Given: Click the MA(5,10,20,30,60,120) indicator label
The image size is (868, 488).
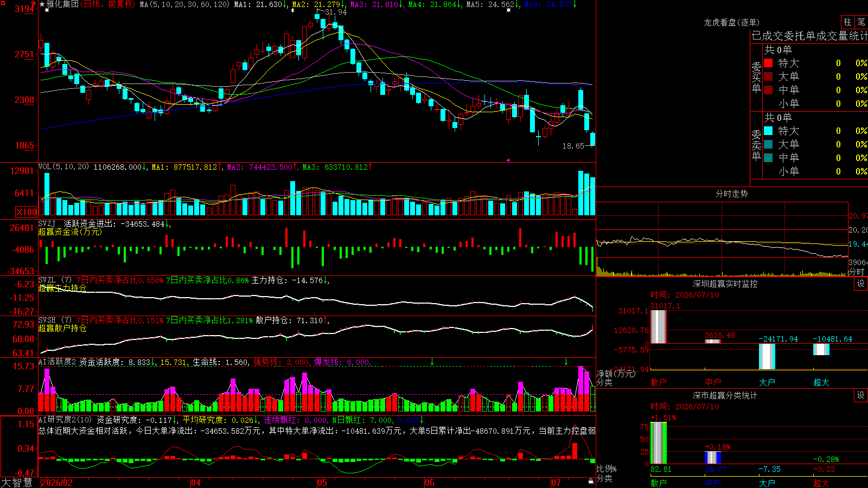Looking at the screenshot, I should point(185,4).
